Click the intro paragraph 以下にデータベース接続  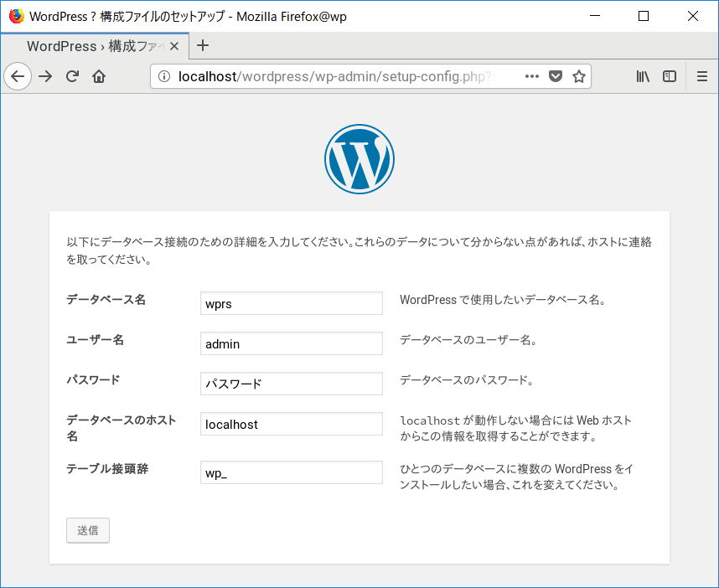(359, 250)
